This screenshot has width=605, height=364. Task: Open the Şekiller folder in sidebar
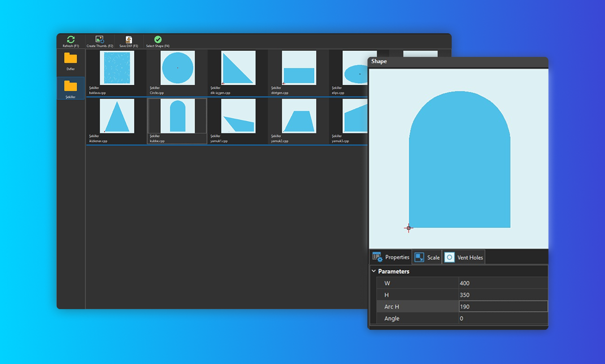click(x=71, y=88)
